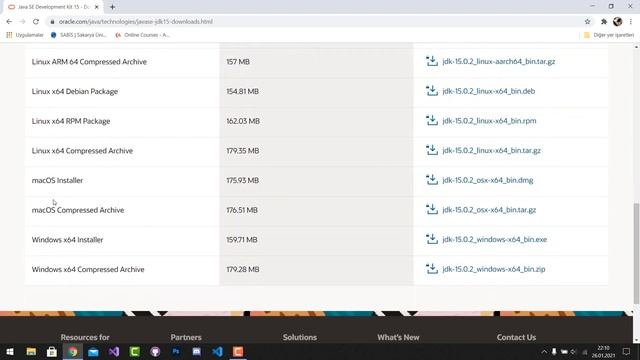Open Photoshop from taskbar
The image size is (640, 360).
pyautogui.click(x=176, y=351)
